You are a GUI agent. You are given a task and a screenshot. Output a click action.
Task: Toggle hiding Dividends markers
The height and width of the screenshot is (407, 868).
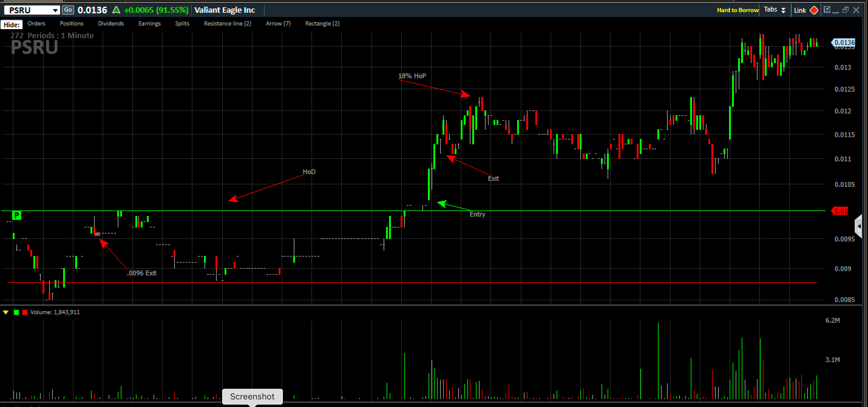111,24
